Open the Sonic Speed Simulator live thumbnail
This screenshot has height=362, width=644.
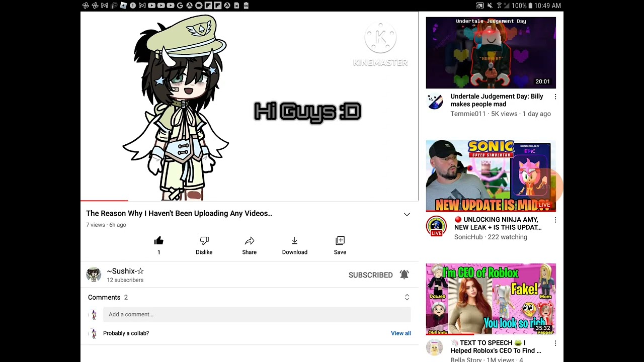[491, 176]
